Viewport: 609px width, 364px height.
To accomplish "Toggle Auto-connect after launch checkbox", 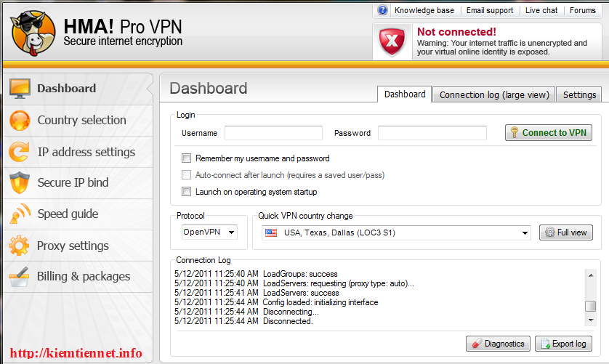I will (x=187, y=175).
